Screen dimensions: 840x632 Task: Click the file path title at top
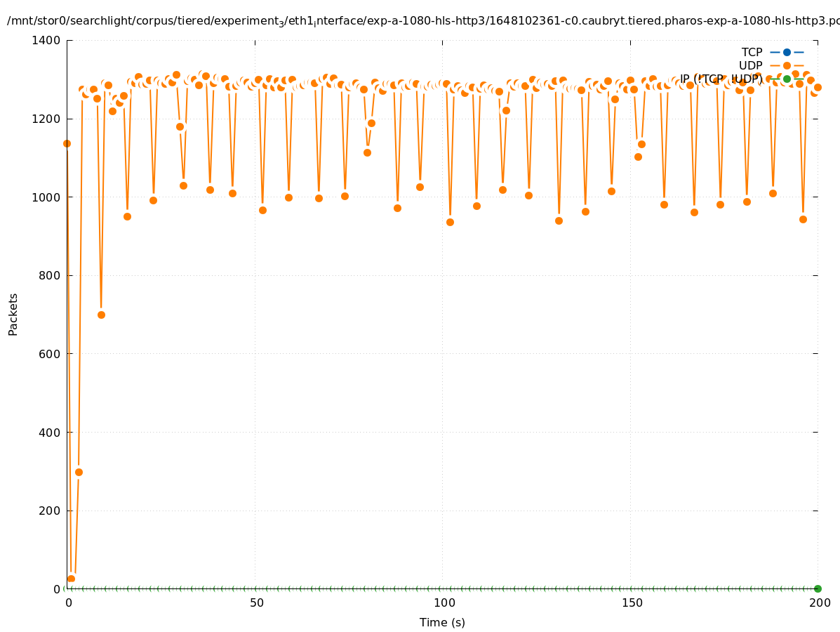tap(420, 21)
